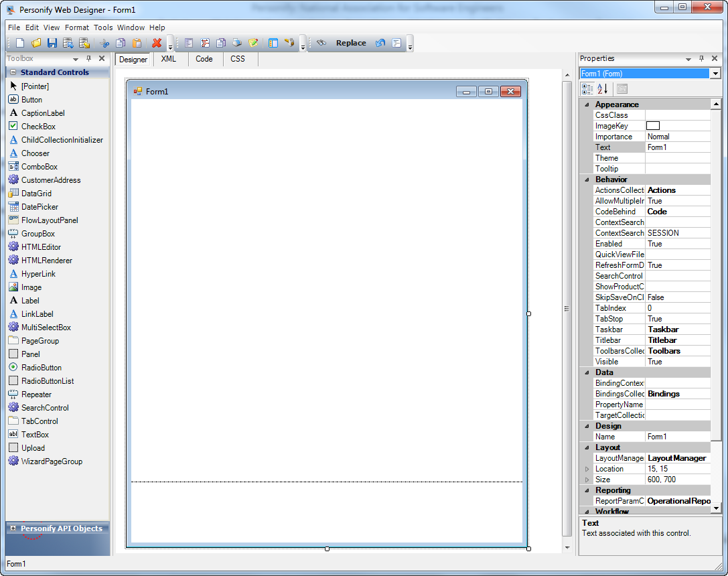Open the Format menu

pyautogui.click(x=77, y=27)
